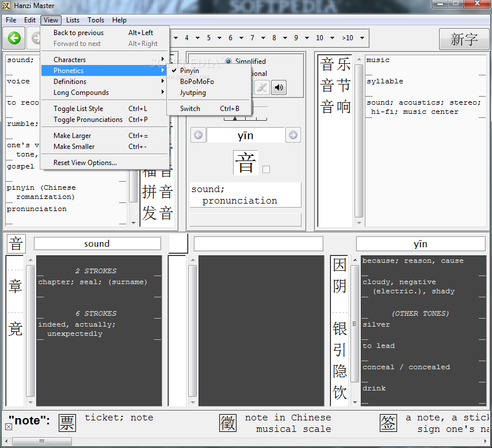Select Toggle Pronunciations
The height and width of the screenshot is (448, 492).
pyautogui.click(x=105, y=120)
